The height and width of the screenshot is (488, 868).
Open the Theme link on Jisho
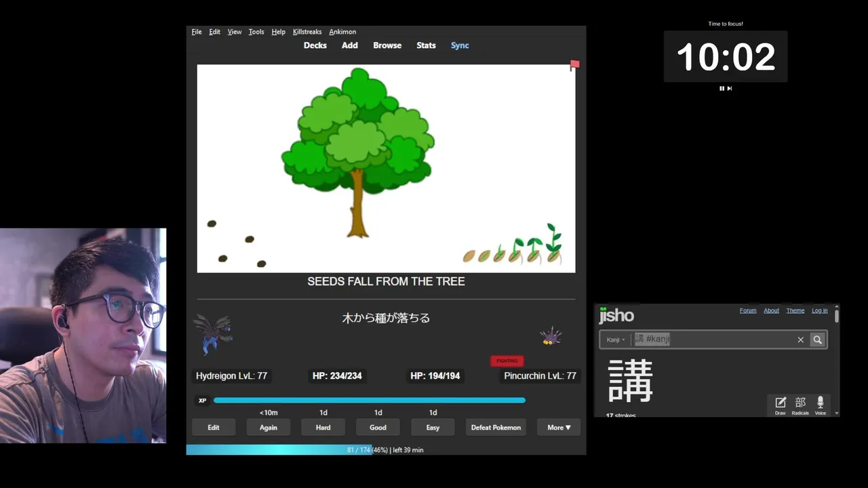tap(795, 310)
